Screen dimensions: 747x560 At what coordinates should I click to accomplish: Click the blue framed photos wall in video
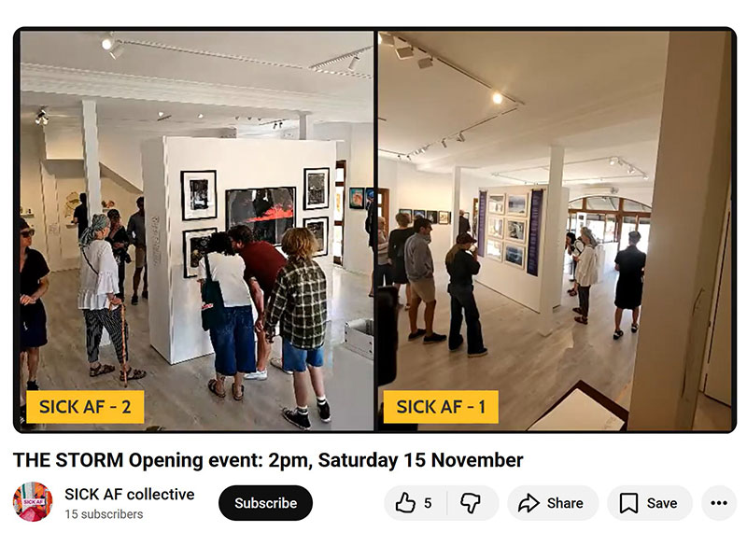click(505, 230)
